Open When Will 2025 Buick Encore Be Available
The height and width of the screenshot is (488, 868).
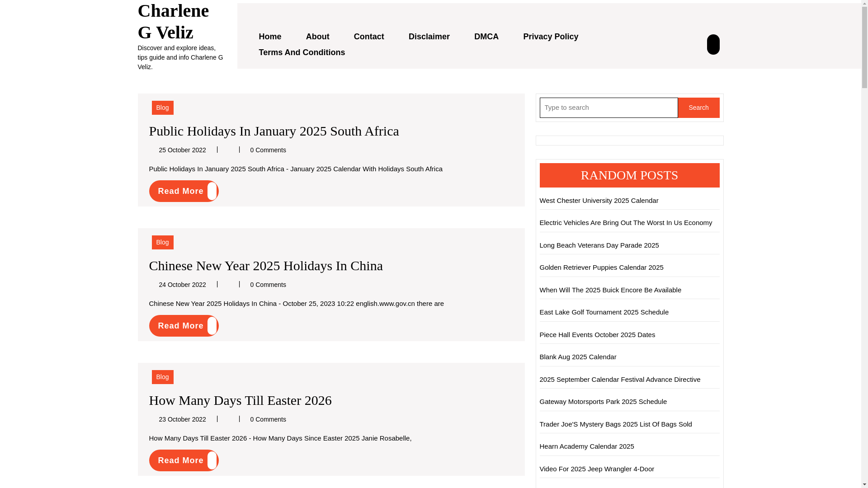(610, 290)
